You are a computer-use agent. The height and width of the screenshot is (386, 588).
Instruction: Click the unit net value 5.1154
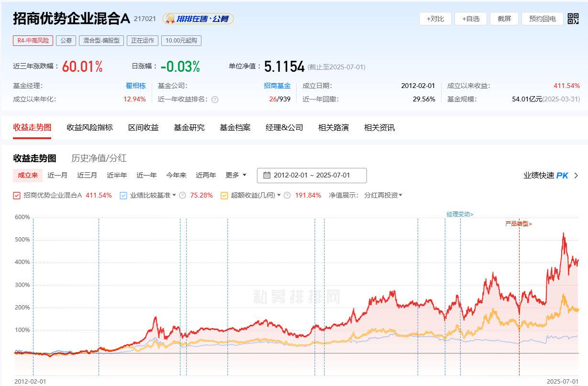pos(284,66)
